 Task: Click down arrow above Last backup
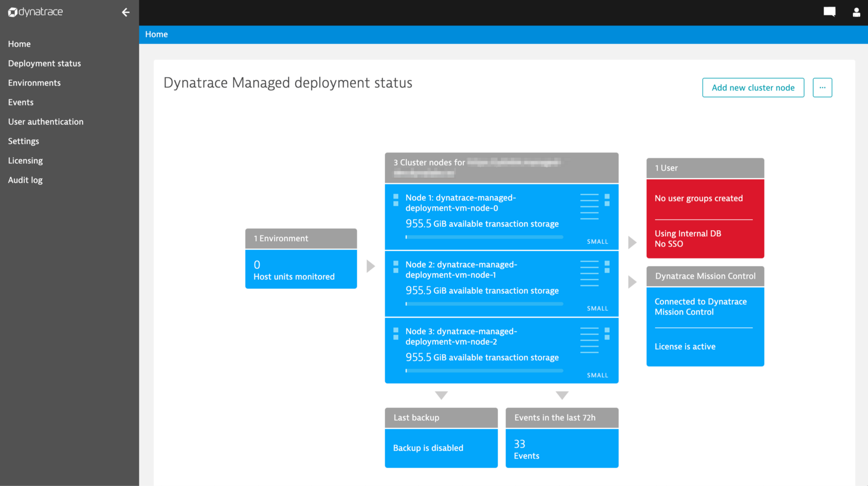[442, 395]
